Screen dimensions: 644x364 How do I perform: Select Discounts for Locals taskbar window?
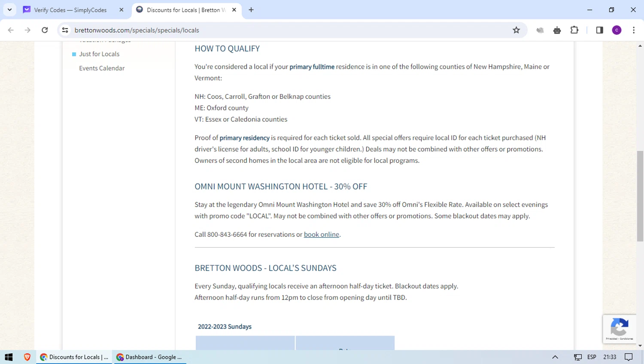(x=74, y=357)
